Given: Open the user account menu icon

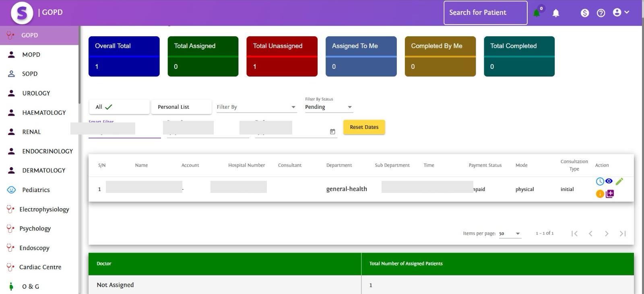Looking at the screenshot, I should click(x=621, y=12).
